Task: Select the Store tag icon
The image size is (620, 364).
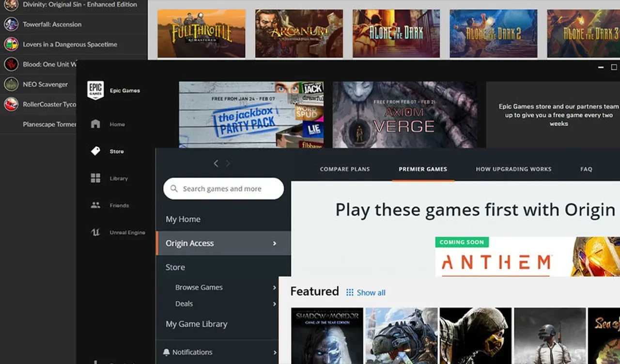Action: point(95,151)
